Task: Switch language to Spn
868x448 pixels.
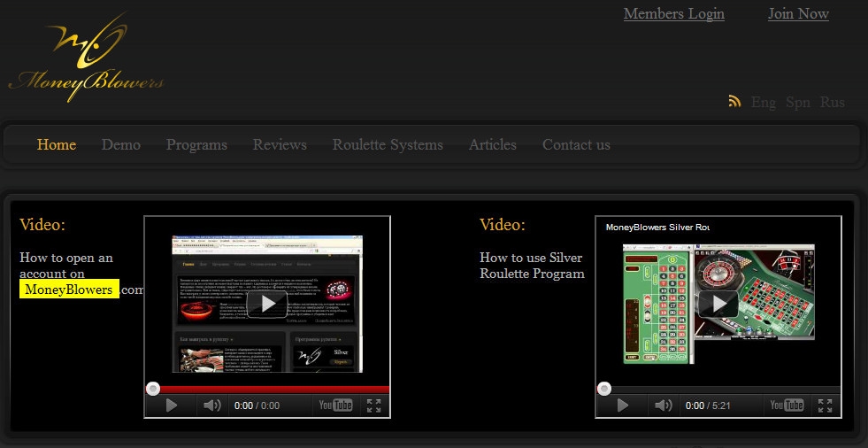Action: click(x=797, y=102)
